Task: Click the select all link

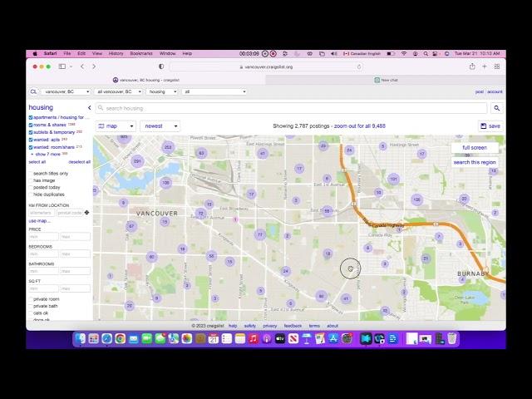Action: coord(37,162)
